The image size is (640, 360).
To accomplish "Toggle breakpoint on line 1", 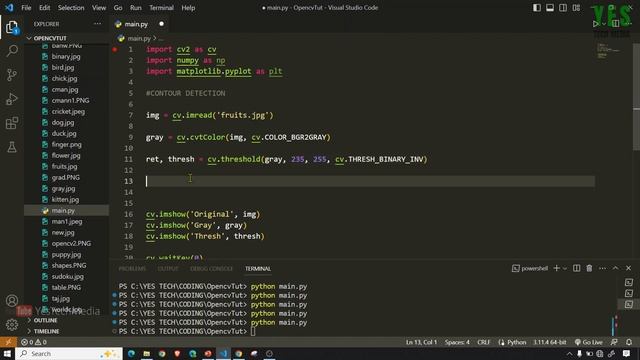I will click(115, 49).
